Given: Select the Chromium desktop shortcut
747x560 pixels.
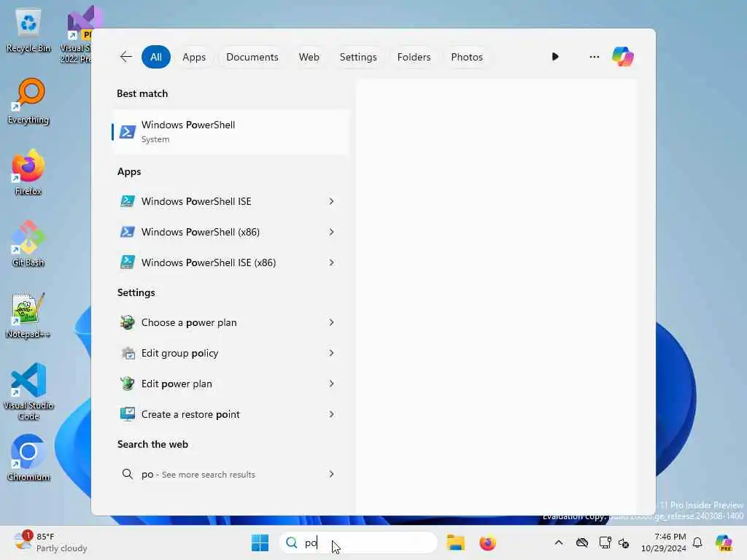Looking at the screenshot, I should [28, 458].
